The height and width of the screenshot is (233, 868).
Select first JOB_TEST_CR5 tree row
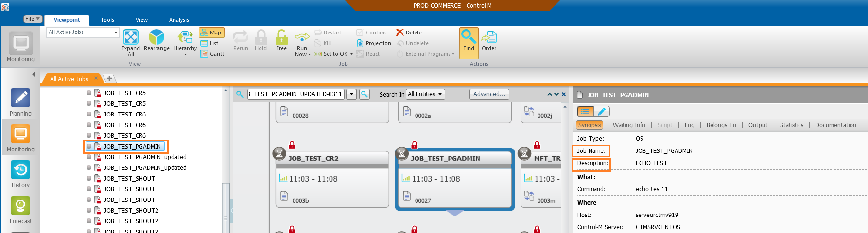point(124,93)
